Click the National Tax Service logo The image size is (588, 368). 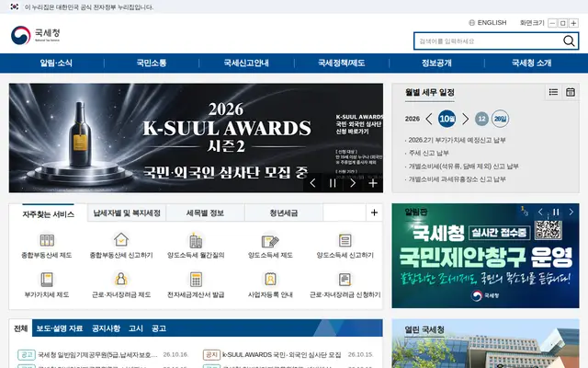click(x=35, y=35)
